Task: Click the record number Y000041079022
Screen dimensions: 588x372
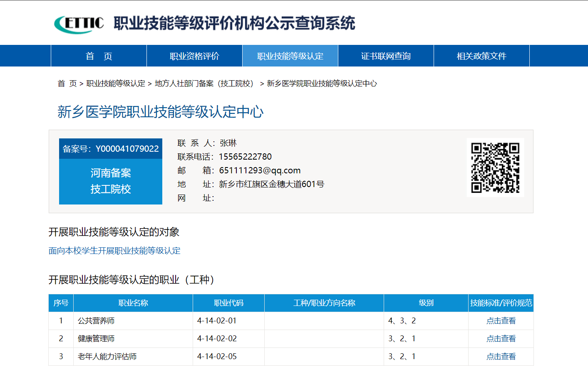Action: click(127, 149)
